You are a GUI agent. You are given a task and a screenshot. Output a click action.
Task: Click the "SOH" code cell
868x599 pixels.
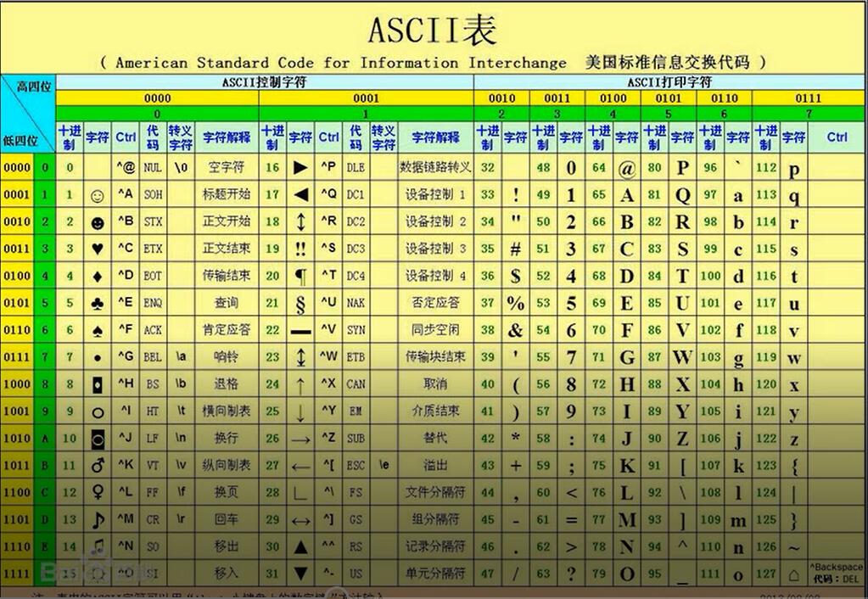153,194
